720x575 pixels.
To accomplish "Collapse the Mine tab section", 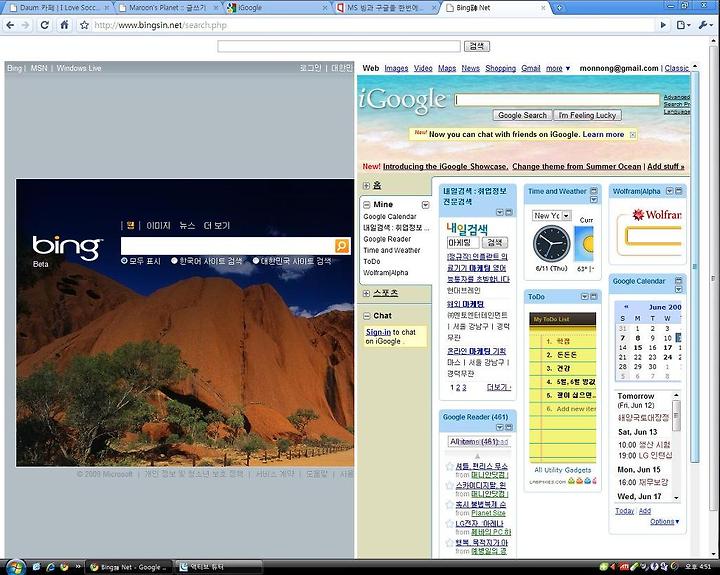I will point(366,204).
